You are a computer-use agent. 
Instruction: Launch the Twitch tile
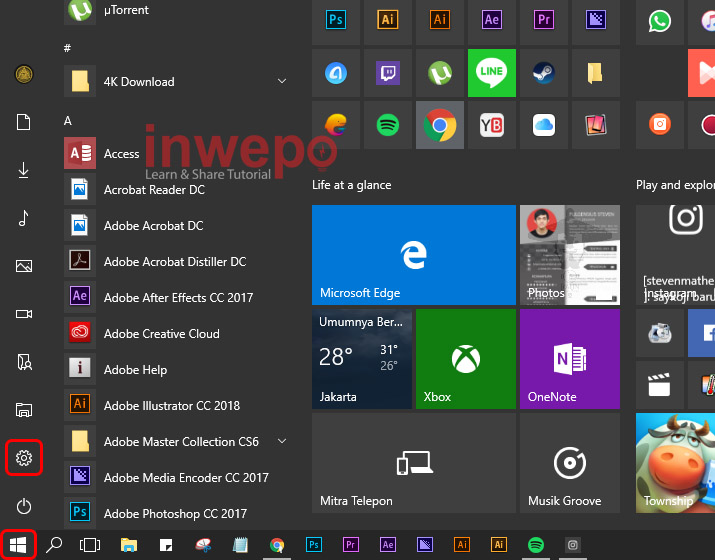(x=388, y=73)
